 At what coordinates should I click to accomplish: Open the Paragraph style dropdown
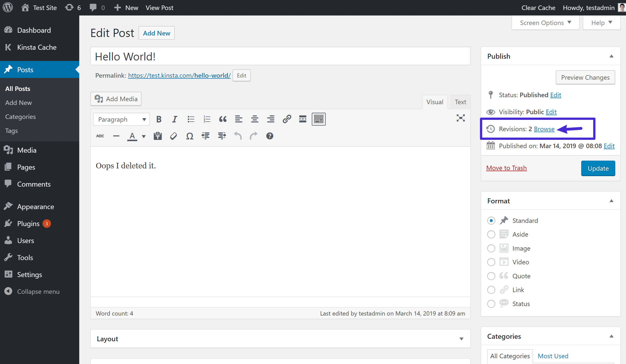[121, 119]
